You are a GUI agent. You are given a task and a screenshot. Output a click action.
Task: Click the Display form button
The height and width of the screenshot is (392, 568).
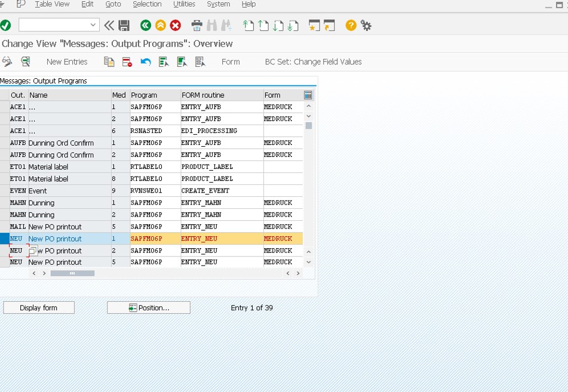click(39, 308)
